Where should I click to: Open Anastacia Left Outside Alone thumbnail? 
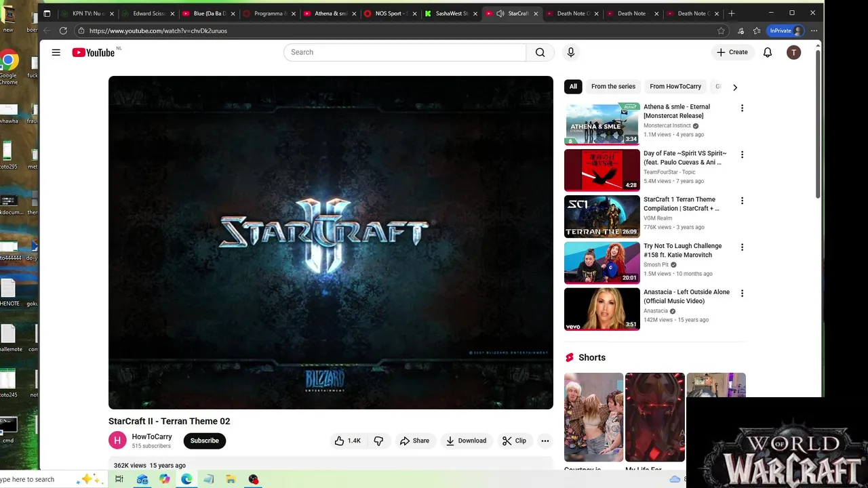602,309
